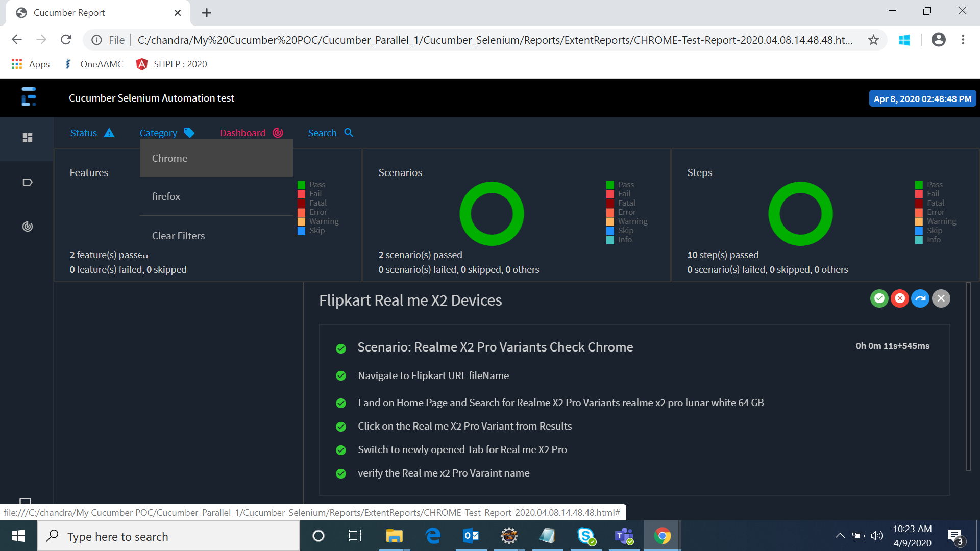Choose Clear Filters in the Category dropdown
980x551 pixels.
(178, 235)
